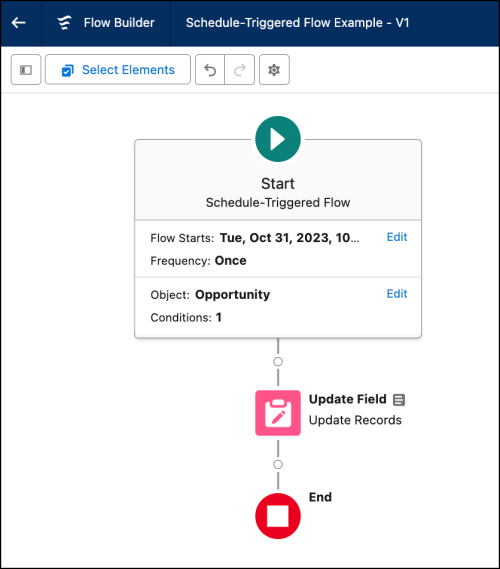This screenshot has width=500, height=569.
Task: Click the Select Elements button
Action: pyautogui.click(x=118, y=70)
